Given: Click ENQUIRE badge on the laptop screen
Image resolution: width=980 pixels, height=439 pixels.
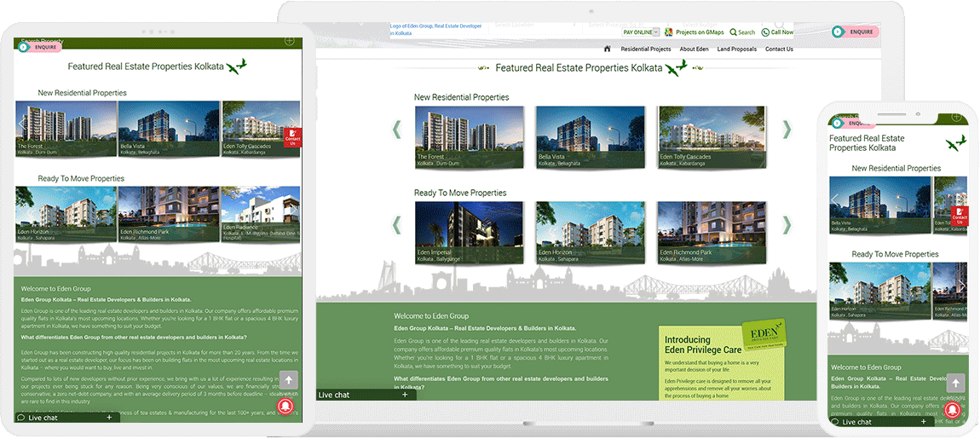Looking at the screenshot, I should (x=855, y=32).
